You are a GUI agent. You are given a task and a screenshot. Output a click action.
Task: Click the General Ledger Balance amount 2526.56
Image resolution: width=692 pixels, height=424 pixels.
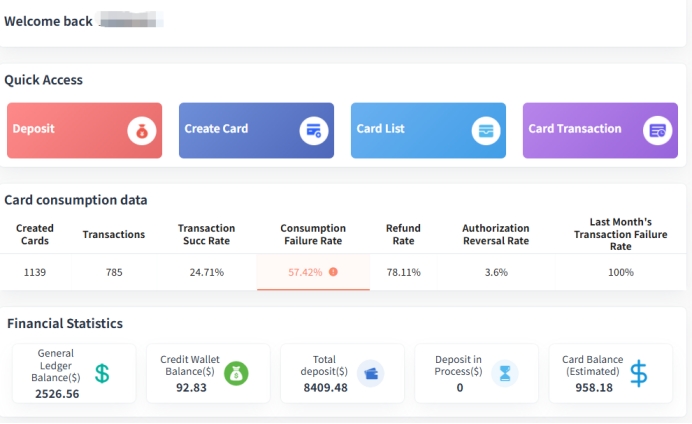(56, 394)
